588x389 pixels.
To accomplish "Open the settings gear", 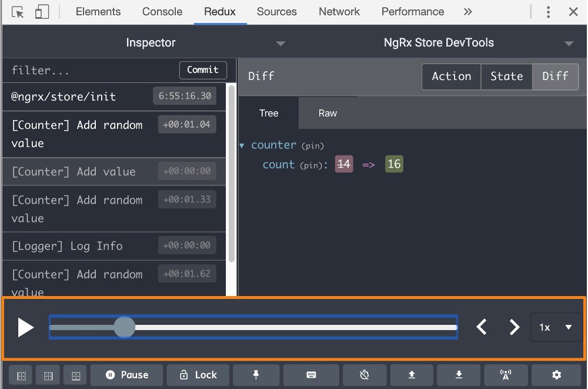I will tap(556, 375).
